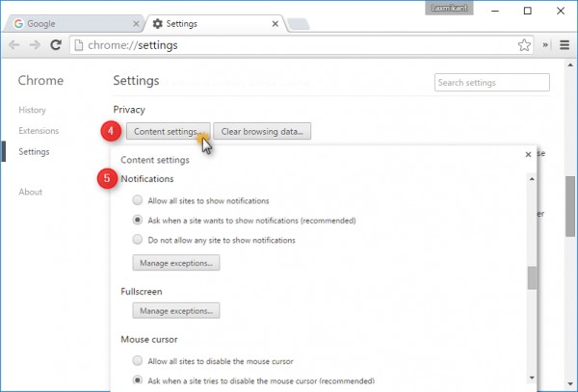Select Do not allow any site notifications
Viewport: 578px width, 392px height.
[138, 240]
